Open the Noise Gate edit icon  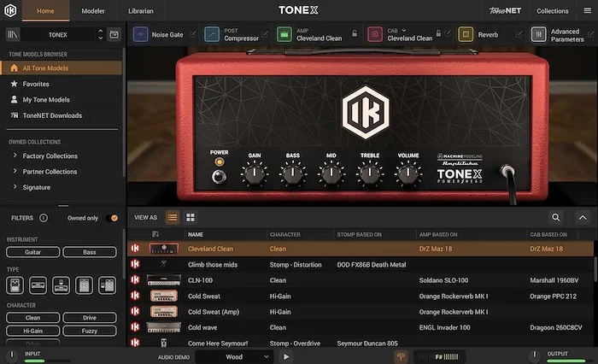point(193,35)
